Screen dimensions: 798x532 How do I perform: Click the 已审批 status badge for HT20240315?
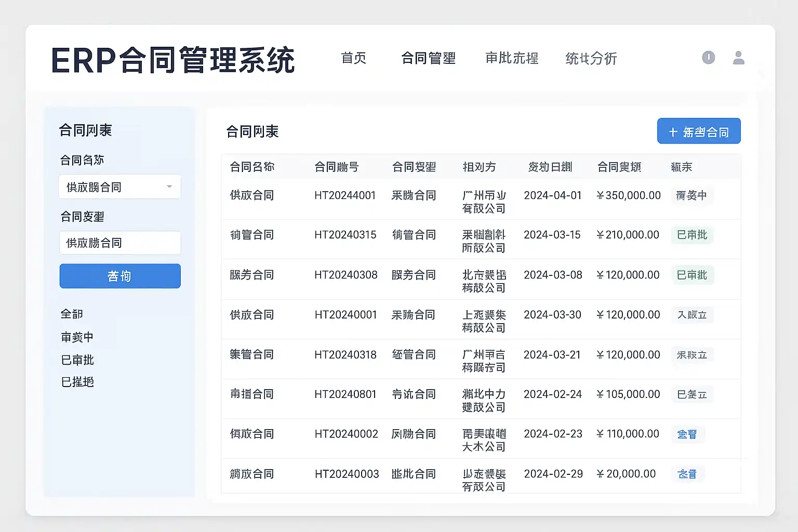692,235
